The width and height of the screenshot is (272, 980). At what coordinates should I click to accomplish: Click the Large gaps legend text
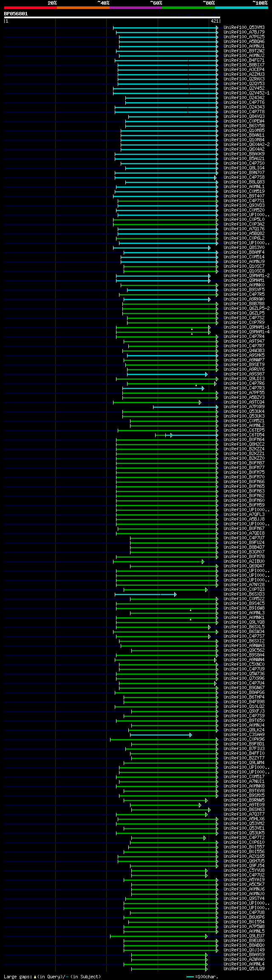pos(52,977)
